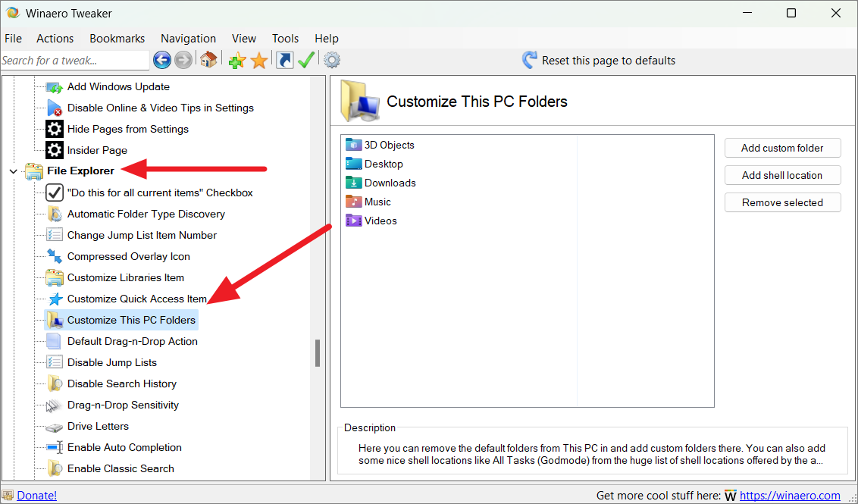Open the File menu
The image size is (858, 504).
point(13,39)
